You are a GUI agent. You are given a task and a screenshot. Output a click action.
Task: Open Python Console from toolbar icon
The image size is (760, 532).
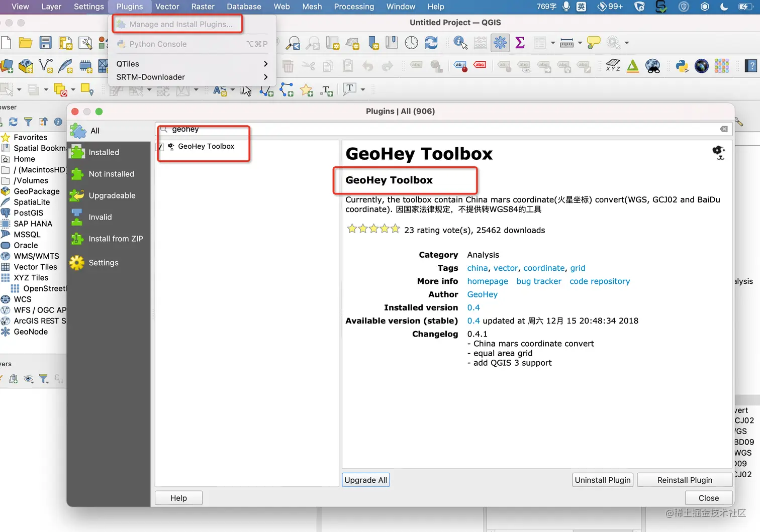[x=682, y=66]
